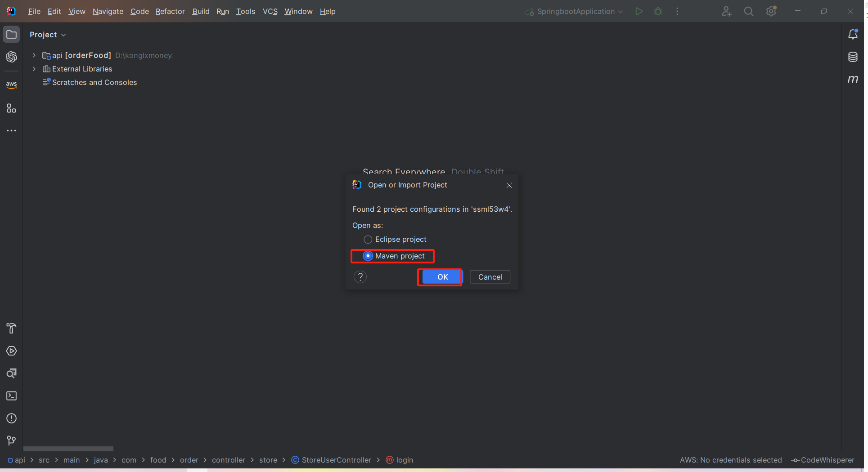This screenshot has height=472, width=868.
Task: Expand the External Libraries node
Action: point(34,69)
